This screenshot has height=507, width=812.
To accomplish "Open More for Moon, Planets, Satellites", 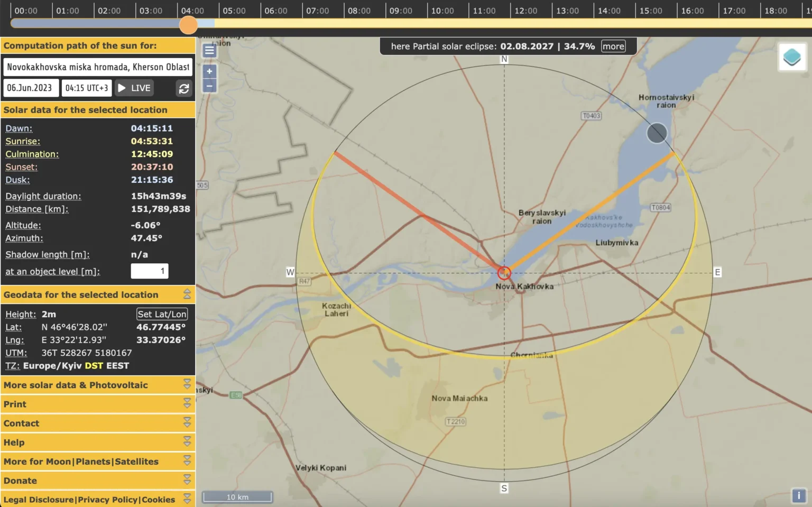I will [x=187, y=462].
